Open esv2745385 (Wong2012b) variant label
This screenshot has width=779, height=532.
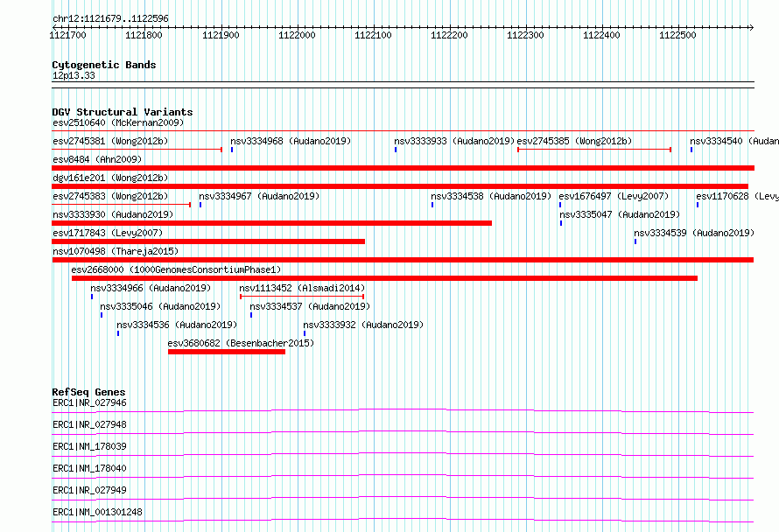(574, 141)
